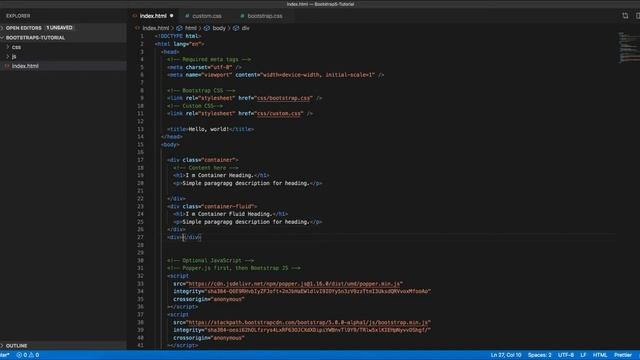This screenshot has width=640, height=360.
Task: Click the EXPLORER panel title
Action: [18, 16]
